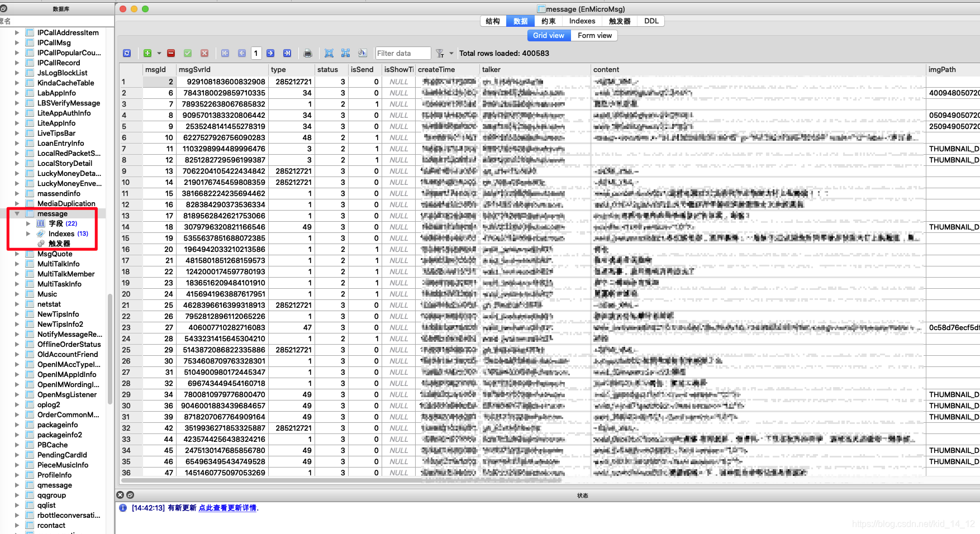Click the database panel icon at top-left
This screenshot has width=980, height=534.
3,8
